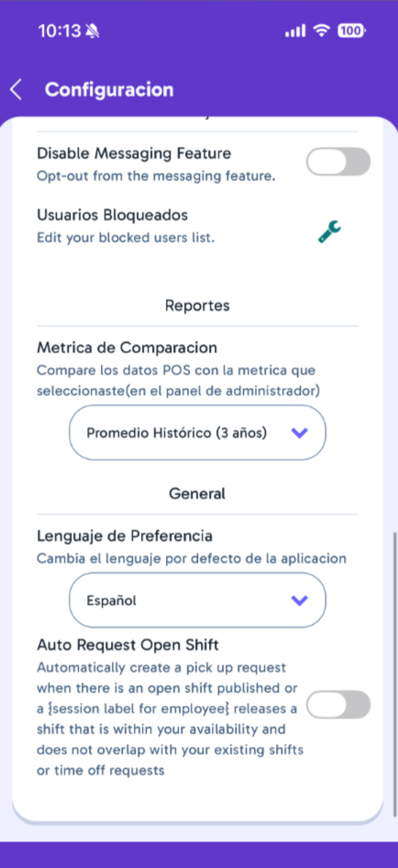Open the Español language dropdown
Image resolution: width=398 pixels, height=868 pixels.
tap(197, 600)
